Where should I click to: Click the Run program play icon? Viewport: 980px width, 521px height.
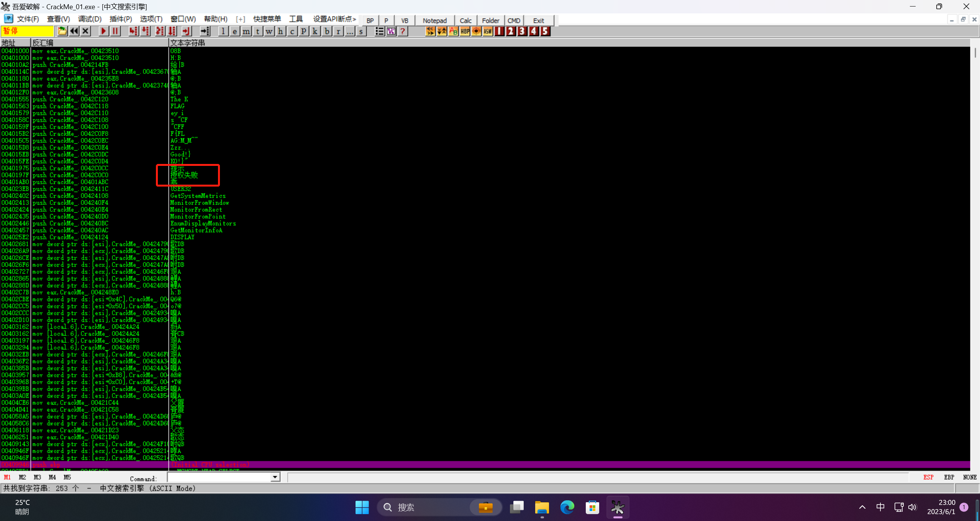pos(103,31)
